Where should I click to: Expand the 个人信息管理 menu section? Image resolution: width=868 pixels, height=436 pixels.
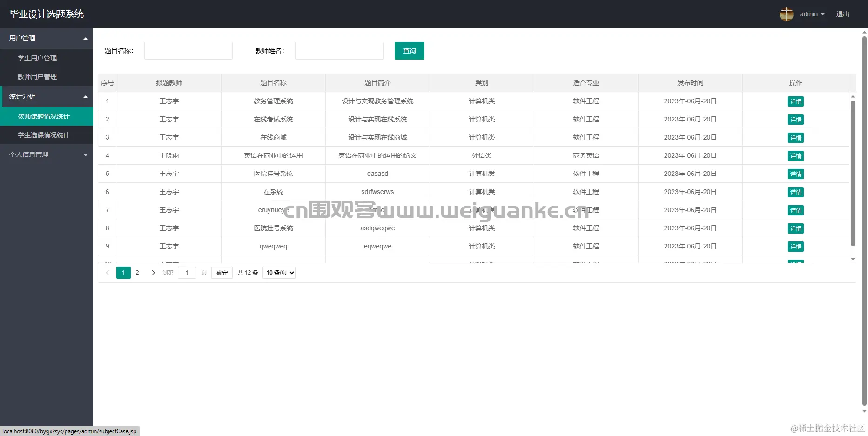pos(47,154)
